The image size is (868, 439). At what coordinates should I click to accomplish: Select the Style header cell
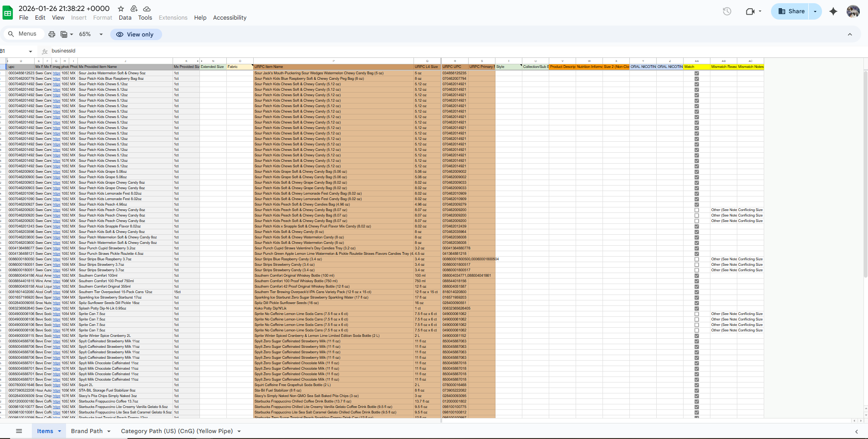tap(509, 67)
